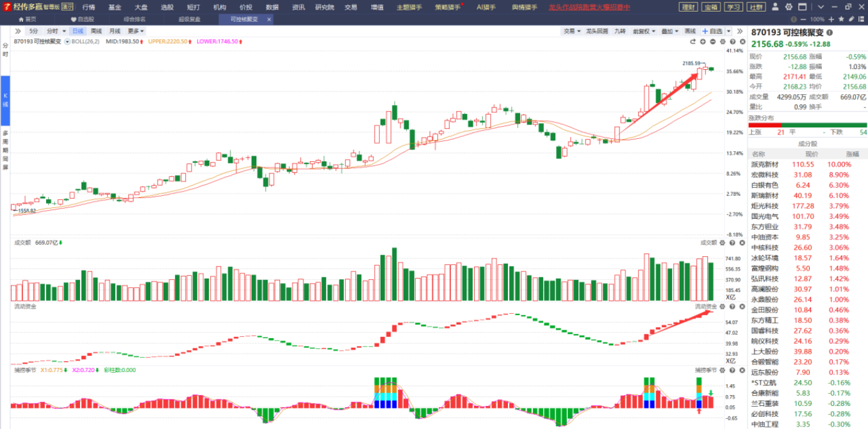868x429 pixels.
Task: Zoom in chart with plus circle icon
Action: (x=703, y=42)
